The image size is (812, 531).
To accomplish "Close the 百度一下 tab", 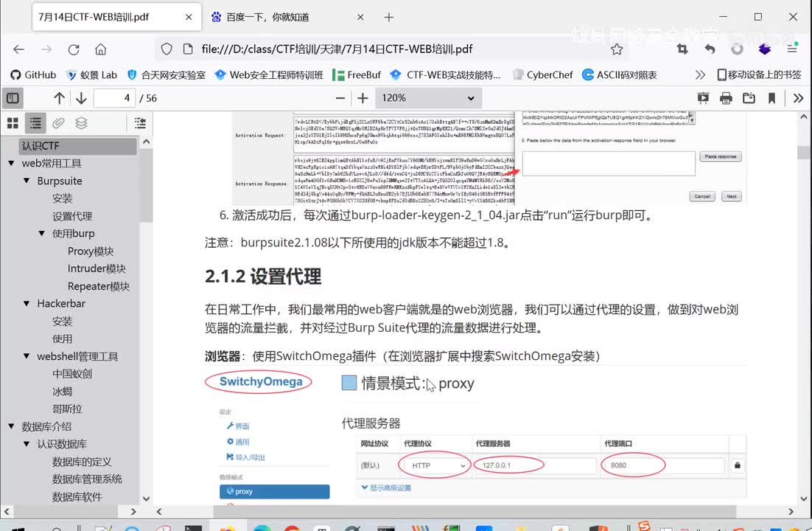I will 360,17.
